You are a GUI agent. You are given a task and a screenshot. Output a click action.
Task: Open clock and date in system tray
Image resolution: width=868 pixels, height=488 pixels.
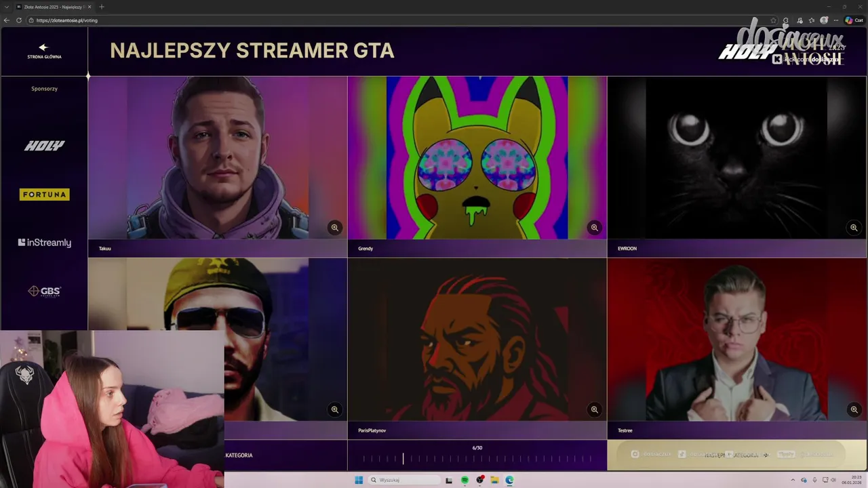coord(851,480)
